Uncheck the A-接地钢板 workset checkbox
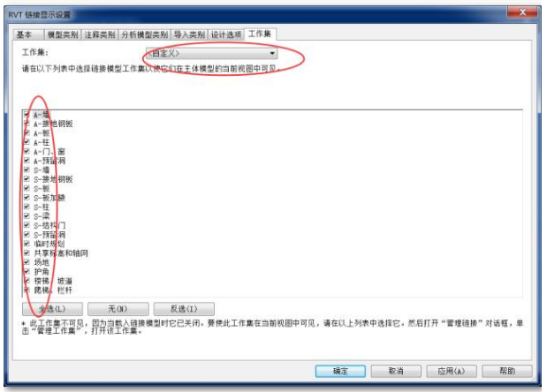 click(x=27, y=124)
